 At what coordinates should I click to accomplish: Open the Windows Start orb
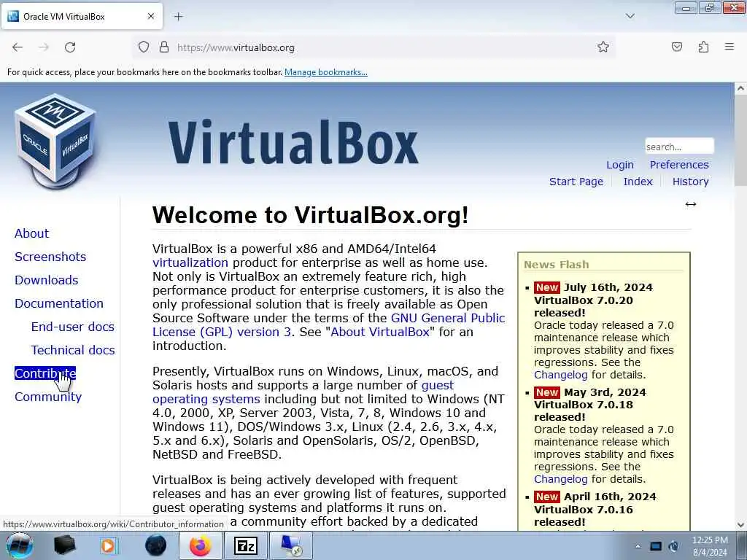[x=19, y=545]
